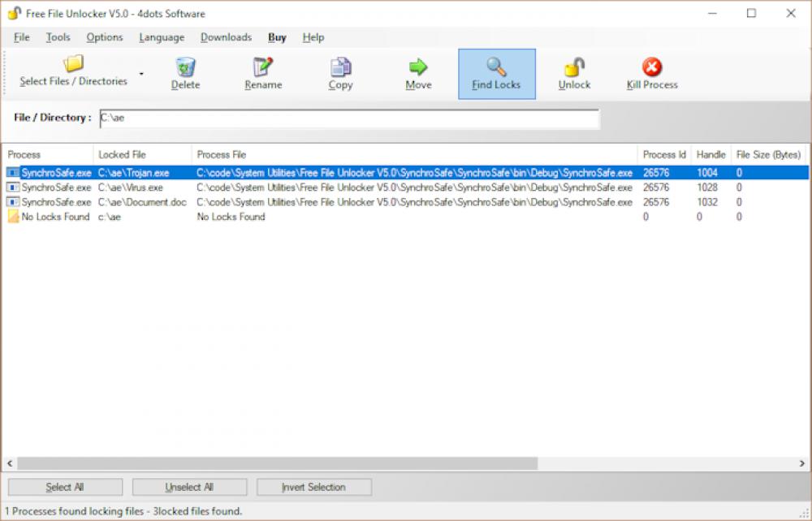Open the Language menu
Viewport: 812px width, 521px height.
161,37
